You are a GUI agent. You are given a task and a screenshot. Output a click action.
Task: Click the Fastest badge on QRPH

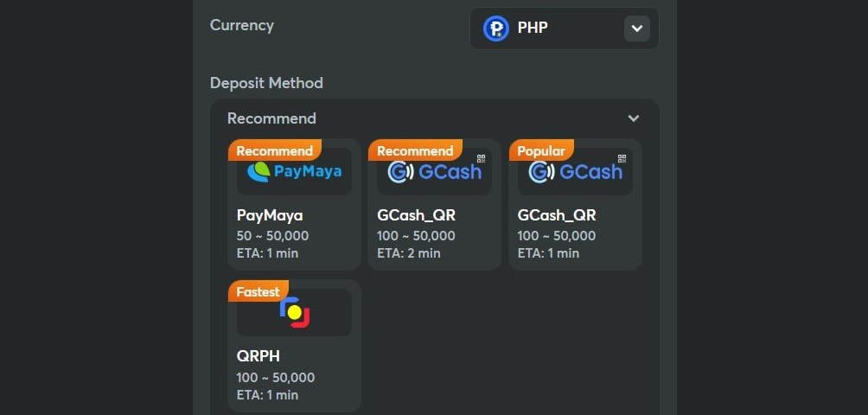point(258,291)
